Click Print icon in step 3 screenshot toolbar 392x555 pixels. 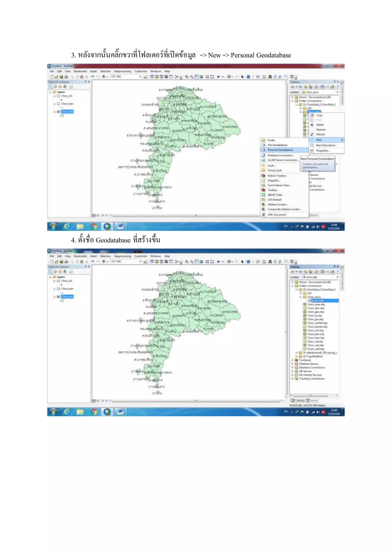coord(66,77)
